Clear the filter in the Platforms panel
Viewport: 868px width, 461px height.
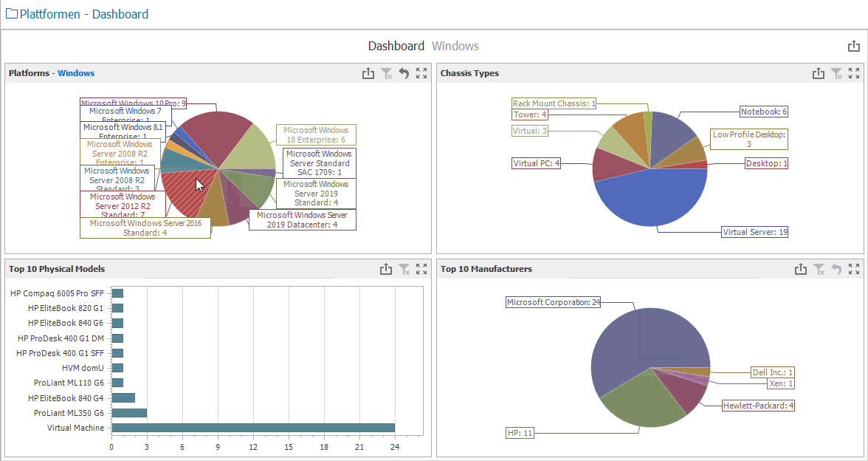[x=387, y=73]
